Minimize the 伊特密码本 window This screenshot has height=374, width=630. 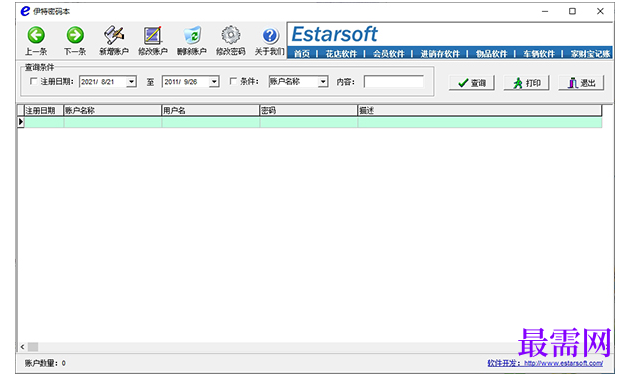[545, 11]
